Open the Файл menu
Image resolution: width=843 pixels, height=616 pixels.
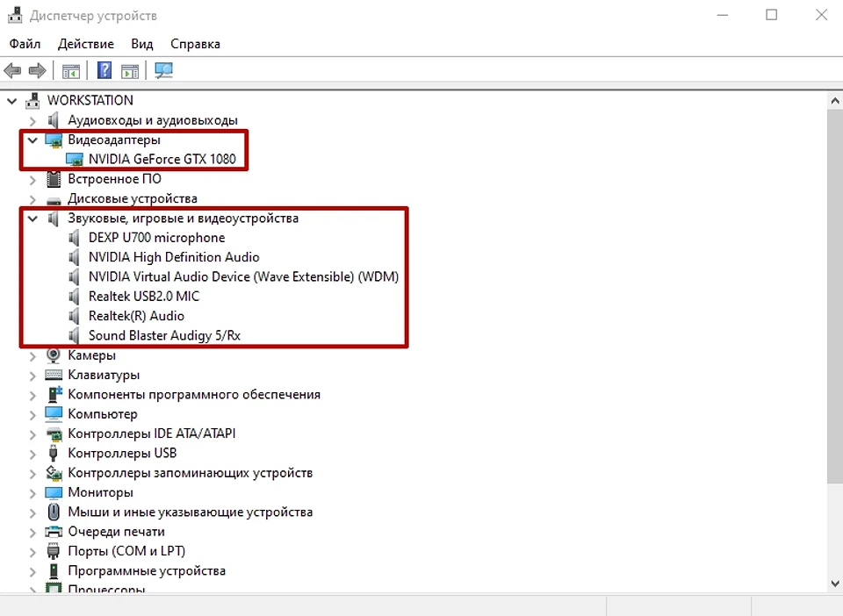coord(25,44)
